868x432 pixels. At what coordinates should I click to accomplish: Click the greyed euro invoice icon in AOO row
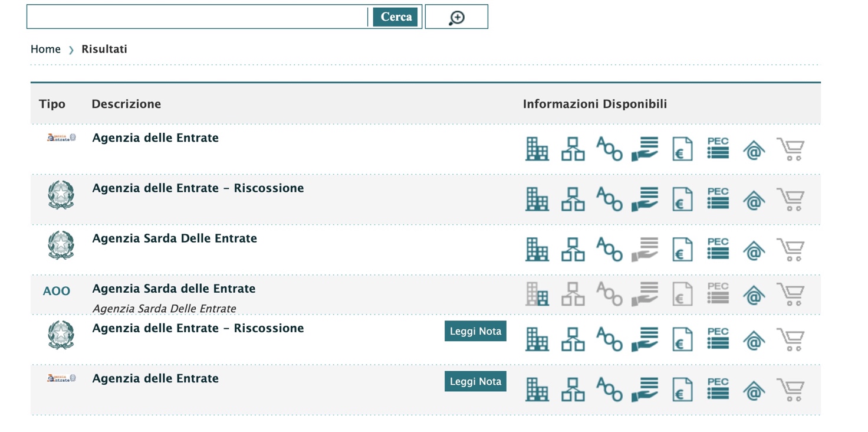pyautogui.click(x=682, y=294)
